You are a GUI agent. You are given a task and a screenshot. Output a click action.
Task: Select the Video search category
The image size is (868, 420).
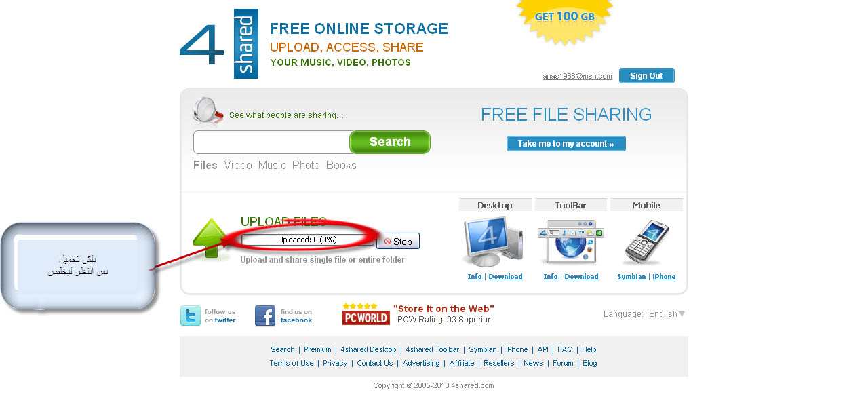tap(238, 166)
